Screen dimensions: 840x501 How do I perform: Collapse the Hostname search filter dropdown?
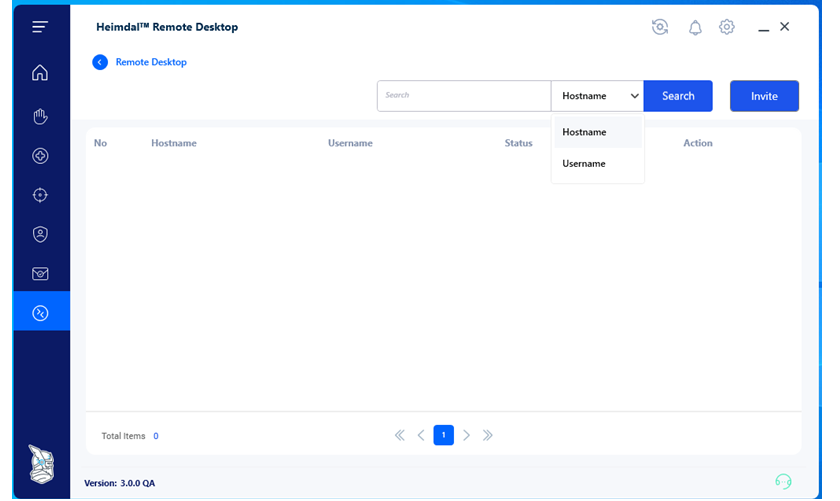click(x=597, y=96)
